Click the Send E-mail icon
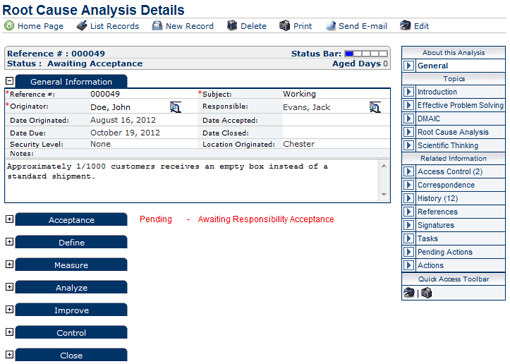 [331, 26]
